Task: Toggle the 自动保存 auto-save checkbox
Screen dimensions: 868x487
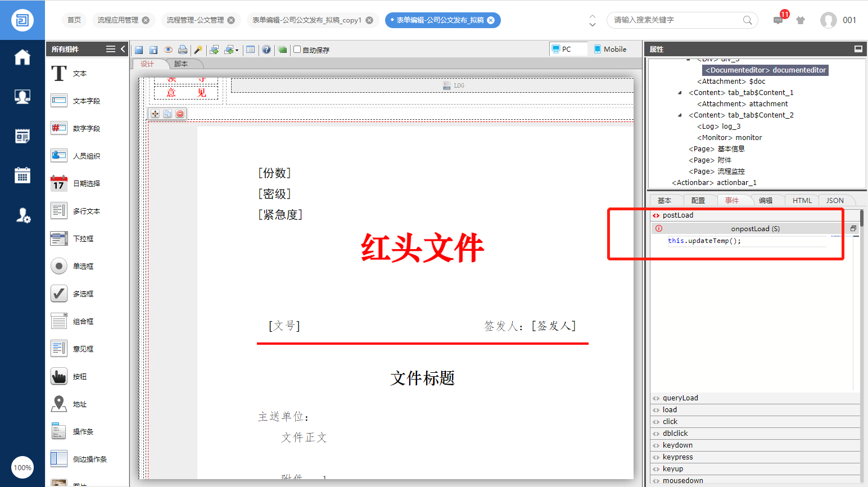Action: 297,49
